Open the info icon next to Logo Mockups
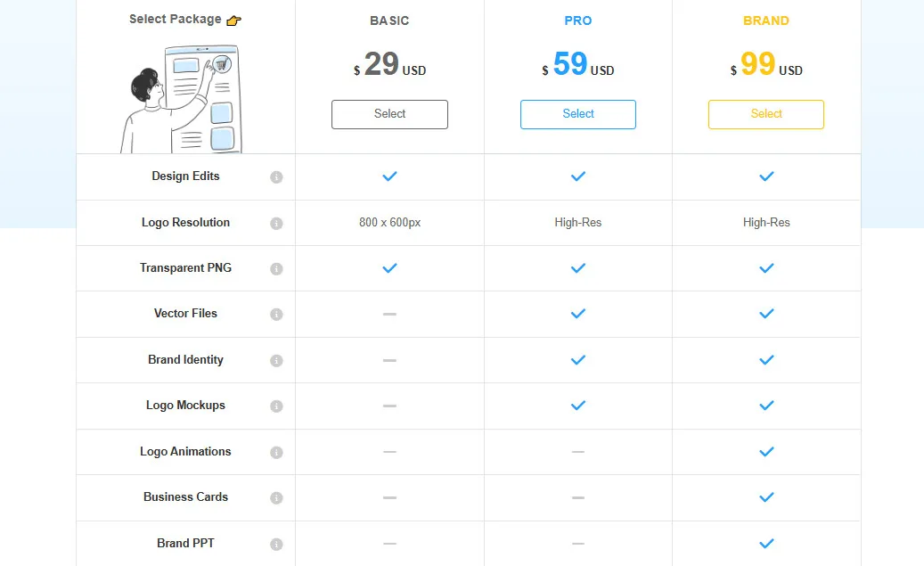This screenshot has height=566, width=924. coord(276,406)
